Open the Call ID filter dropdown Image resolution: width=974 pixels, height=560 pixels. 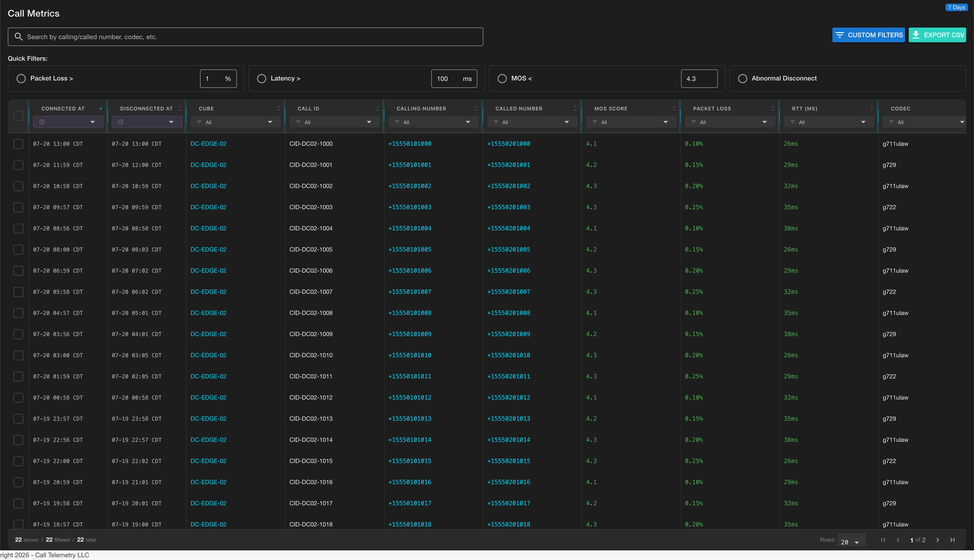click(x=335, y=122)
